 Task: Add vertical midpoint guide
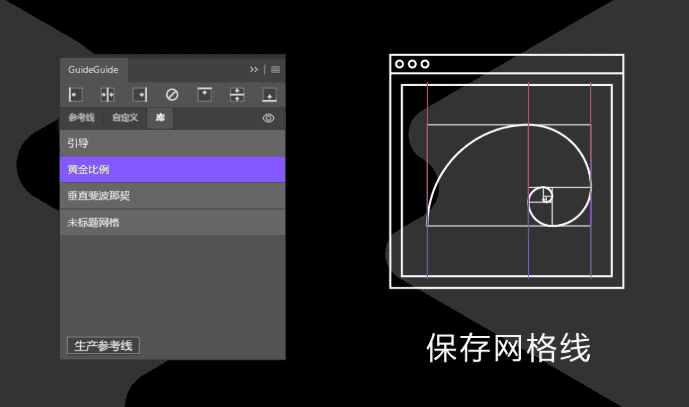(x=107, y=94)
